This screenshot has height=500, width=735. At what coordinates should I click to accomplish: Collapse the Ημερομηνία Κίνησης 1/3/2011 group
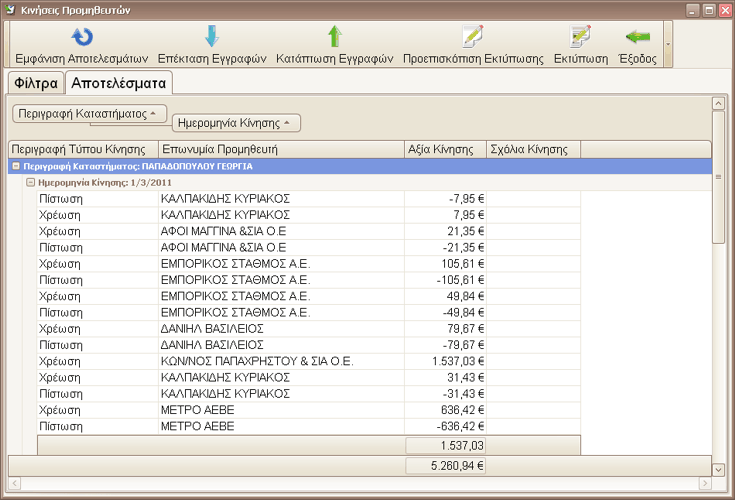pyautogui.click(x=30, y=182)
